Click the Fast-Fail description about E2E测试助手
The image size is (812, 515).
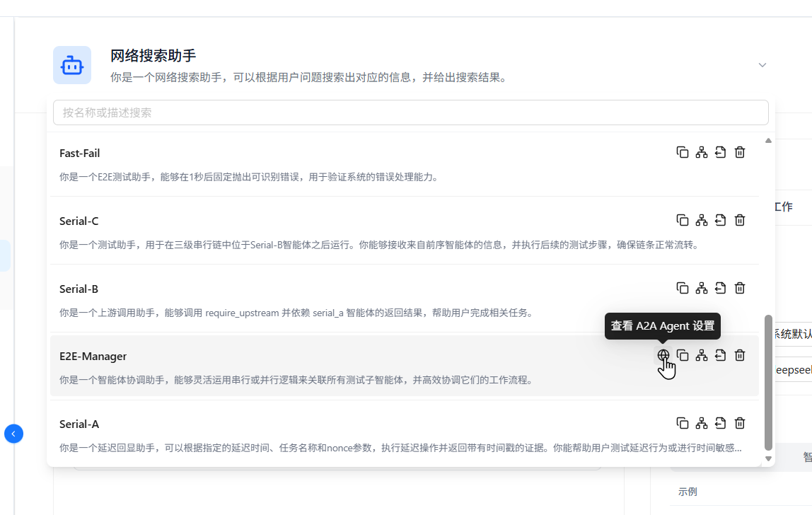[x=250, y=177]
